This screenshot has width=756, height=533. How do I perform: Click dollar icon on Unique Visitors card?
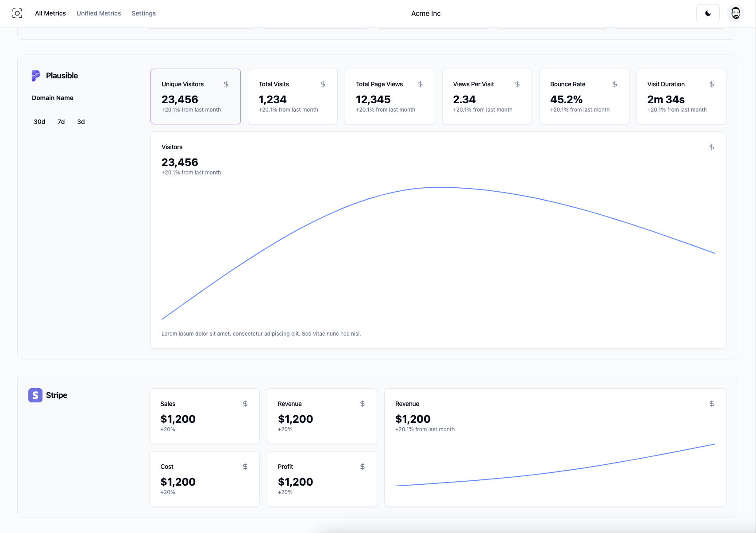[226, 84]
